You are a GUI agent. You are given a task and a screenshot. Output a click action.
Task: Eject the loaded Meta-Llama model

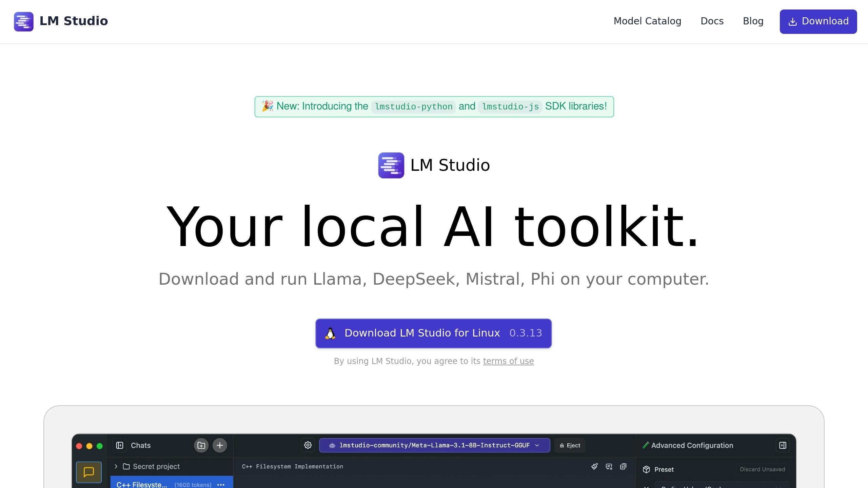click(569, 445)
